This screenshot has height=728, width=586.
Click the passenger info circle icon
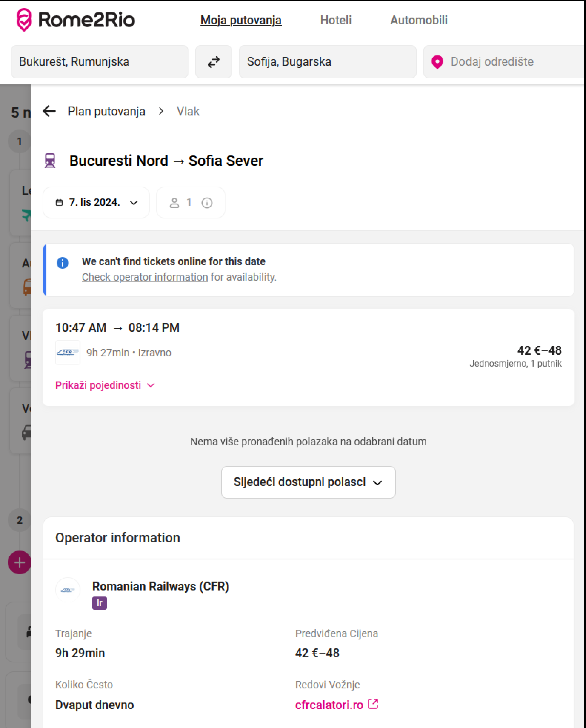click(207, 203)
